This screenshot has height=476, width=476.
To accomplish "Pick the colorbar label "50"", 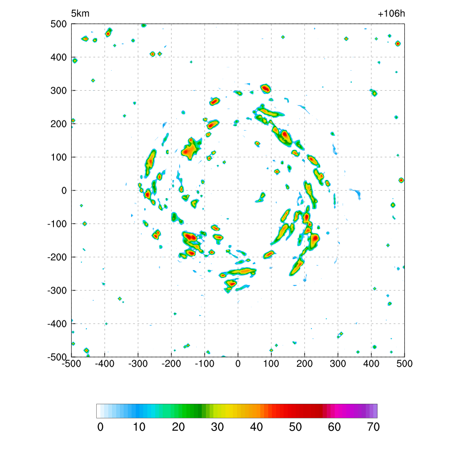I will click(x=295, y=427).
